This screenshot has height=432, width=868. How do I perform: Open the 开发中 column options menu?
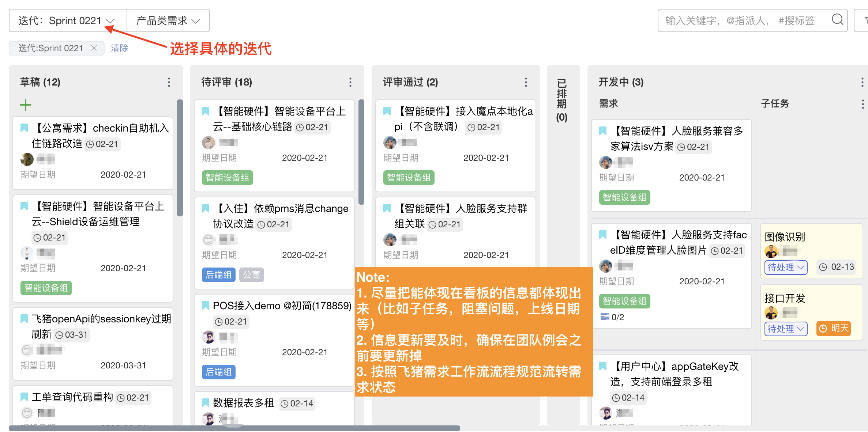click(862, 82)
